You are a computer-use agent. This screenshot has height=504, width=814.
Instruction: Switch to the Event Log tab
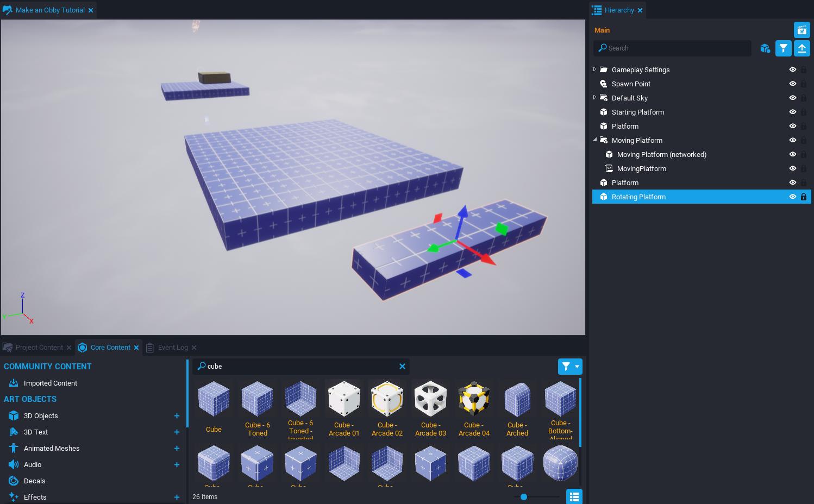(x=172, y=347)
